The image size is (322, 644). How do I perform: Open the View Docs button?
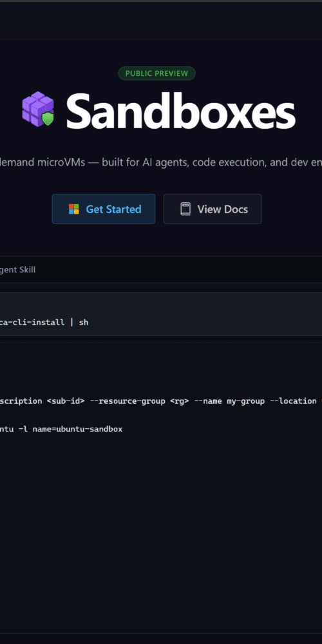(213, 209)
